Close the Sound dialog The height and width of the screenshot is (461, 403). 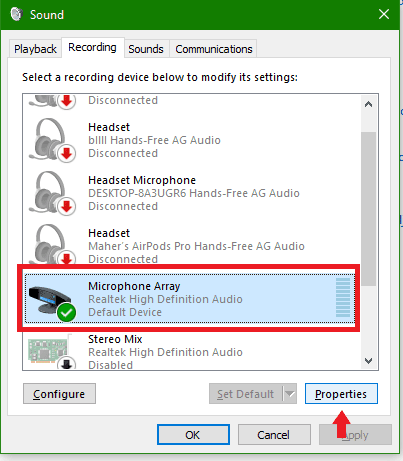pyautogui.click(x=384, y=14)
